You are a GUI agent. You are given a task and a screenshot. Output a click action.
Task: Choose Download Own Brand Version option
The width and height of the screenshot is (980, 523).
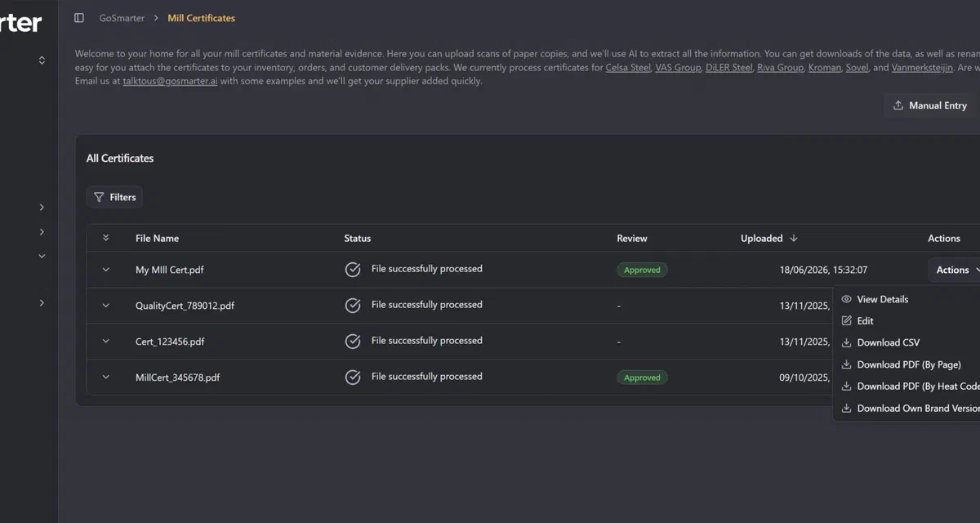pos(906,408)
